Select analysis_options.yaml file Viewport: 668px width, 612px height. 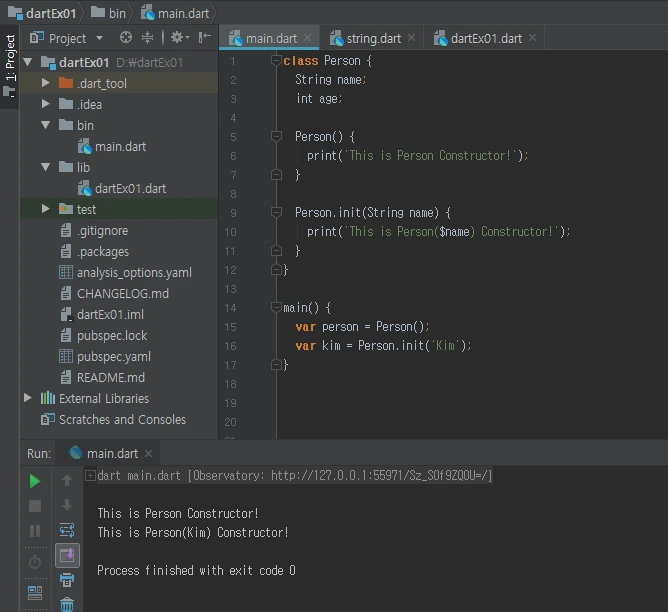125,273
